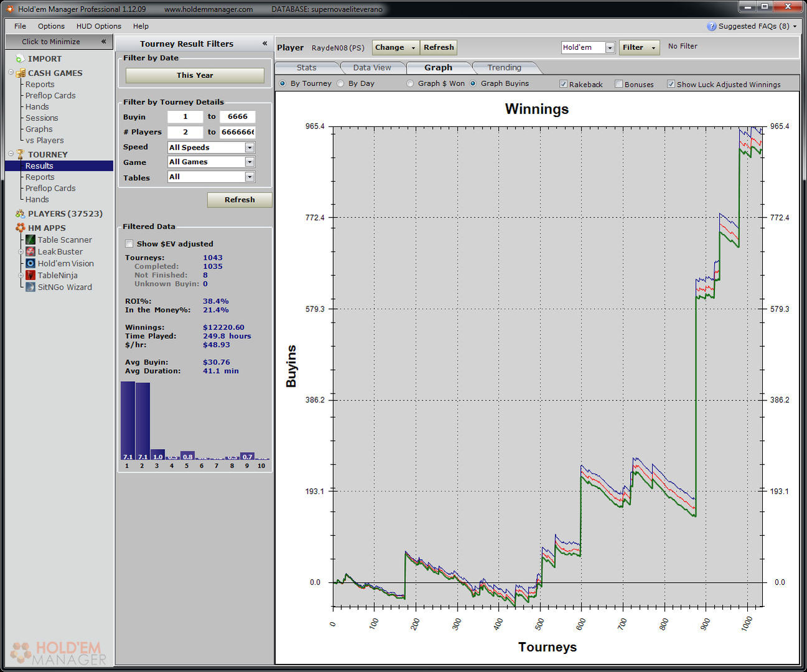807x672 pixels.
Task: Switch to the Trending tab
Action: [x=504, y=67]
